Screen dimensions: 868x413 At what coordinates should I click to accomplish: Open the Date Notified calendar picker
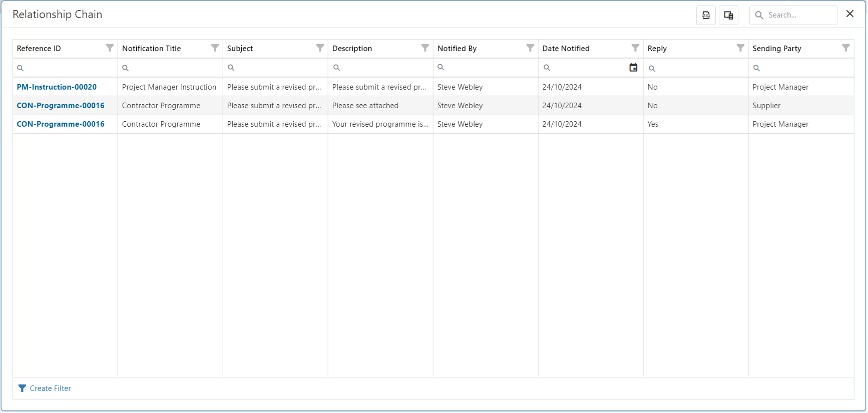[x=633, y=68]
